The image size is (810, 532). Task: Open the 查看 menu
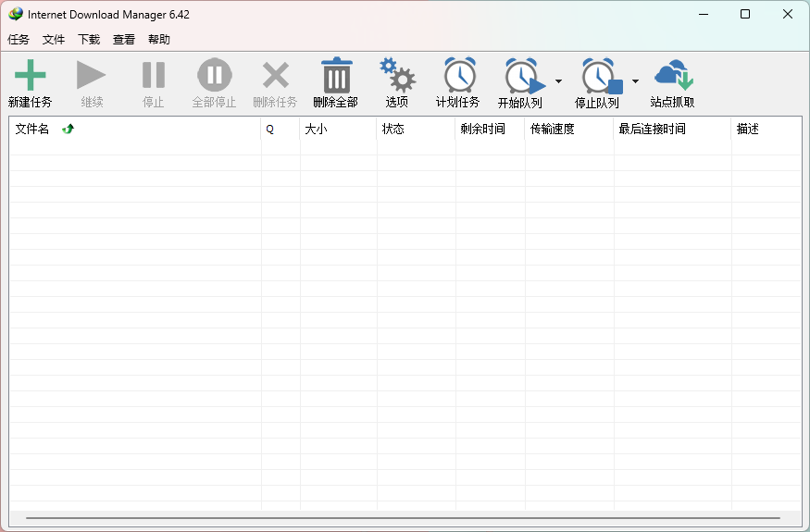point(124,39)
